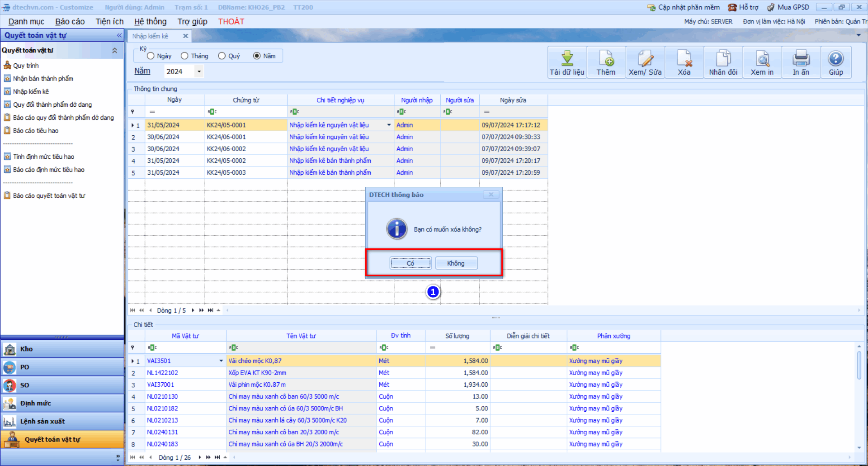This screenshot has height=466, width=868.
Task: Open the Hệ thống menu
Action: 150,22
